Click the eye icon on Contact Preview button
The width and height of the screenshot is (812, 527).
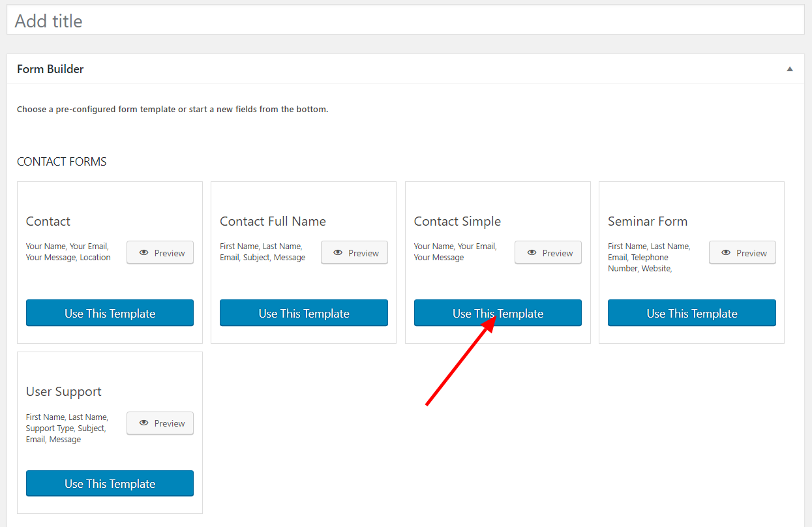click(144, 252)
